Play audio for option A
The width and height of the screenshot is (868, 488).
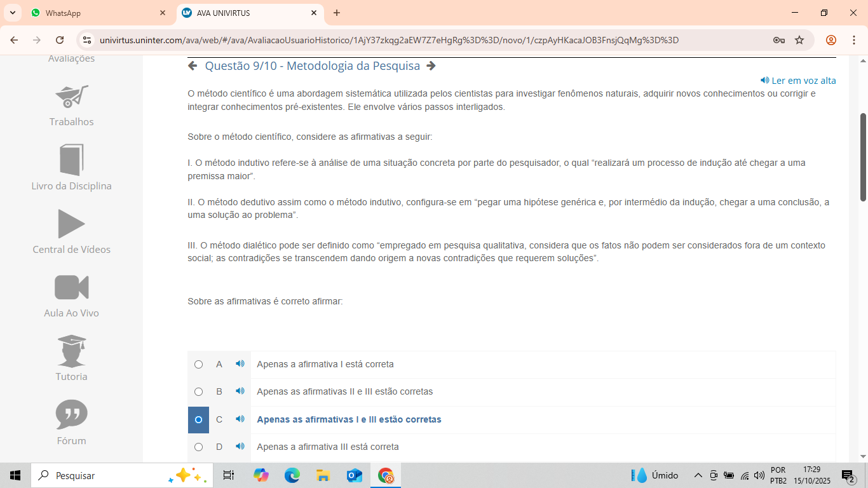pyautogui.click(x=240, y=364)
